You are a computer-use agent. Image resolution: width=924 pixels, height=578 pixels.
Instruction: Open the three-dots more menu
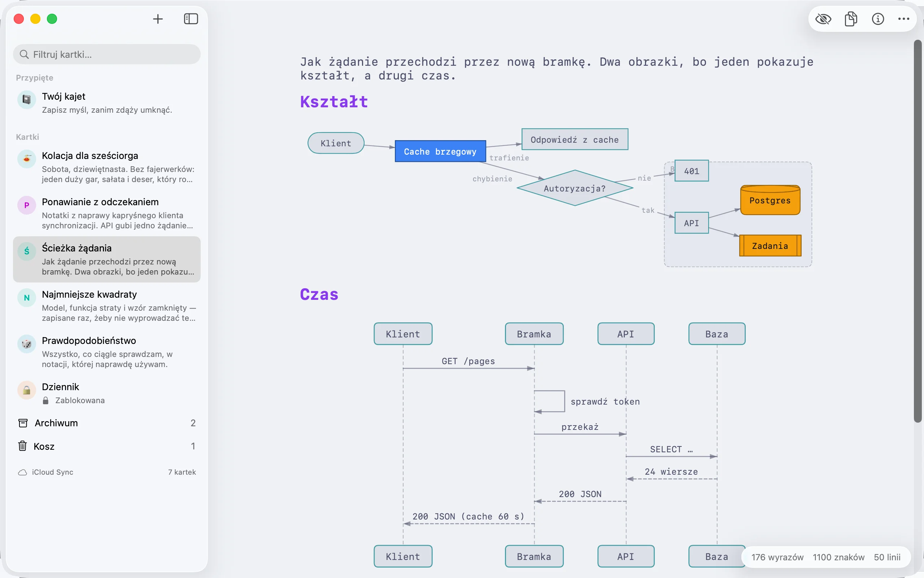[904, 19]
